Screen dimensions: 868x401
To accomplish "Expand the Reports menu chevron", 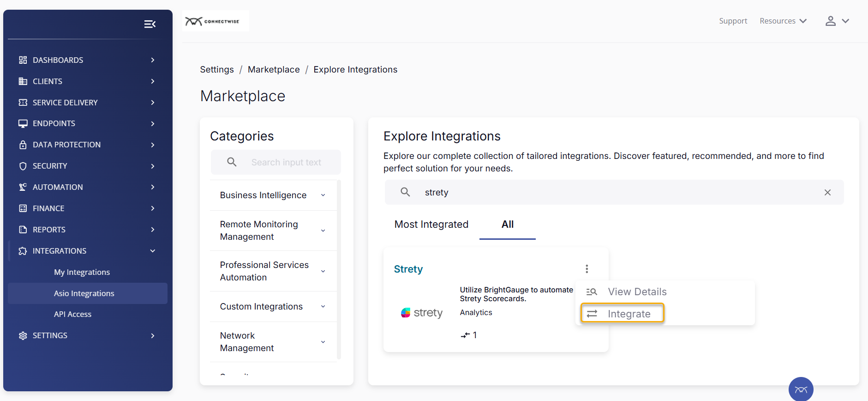I will click(x=153, y=230).
